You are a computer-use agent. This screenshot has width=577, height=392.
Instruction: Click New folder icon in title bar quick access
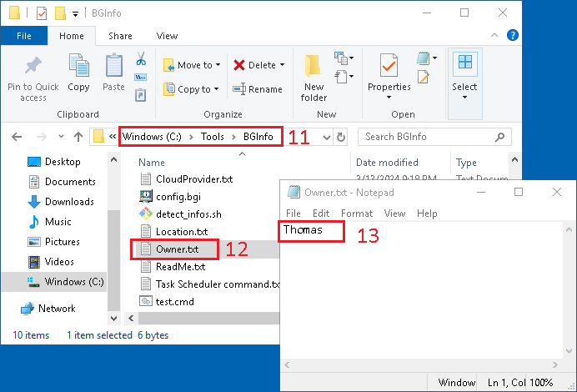point(60,13)
